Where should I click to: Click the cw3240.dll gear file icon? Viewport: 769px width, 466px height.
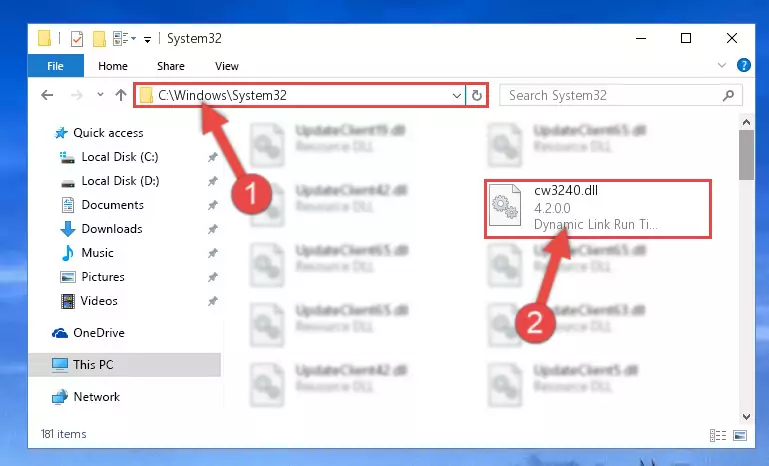(x=505, y=205)
